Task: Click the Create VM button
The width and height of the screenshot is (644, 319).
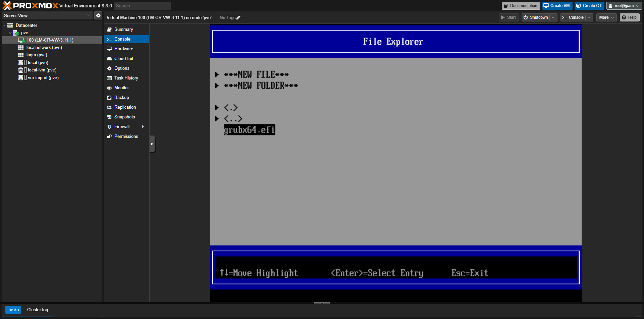Action: pyautogui.click(x=557, y=5)
